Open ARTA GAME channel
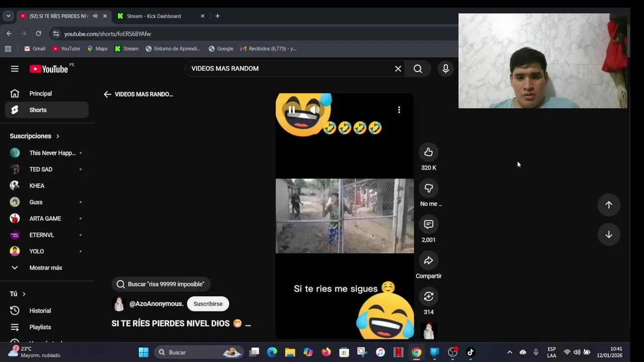The height and width of the screenshot is (362, 644). (47, 219)
